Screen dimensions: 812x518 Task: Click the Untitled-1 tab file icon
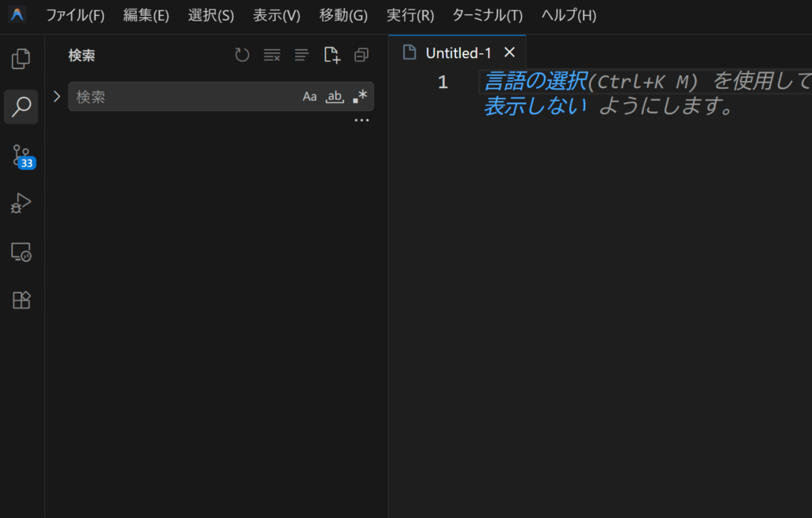(410, 52)
